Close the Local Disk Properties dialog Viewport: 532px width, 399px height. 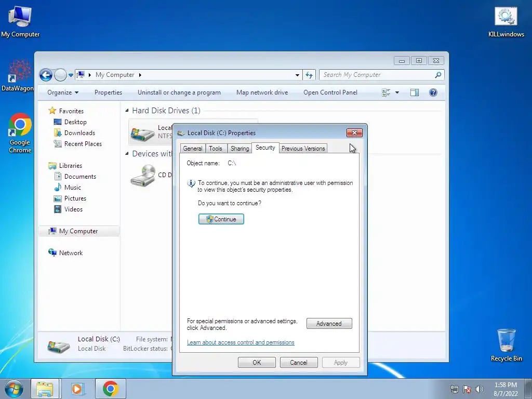354,132
